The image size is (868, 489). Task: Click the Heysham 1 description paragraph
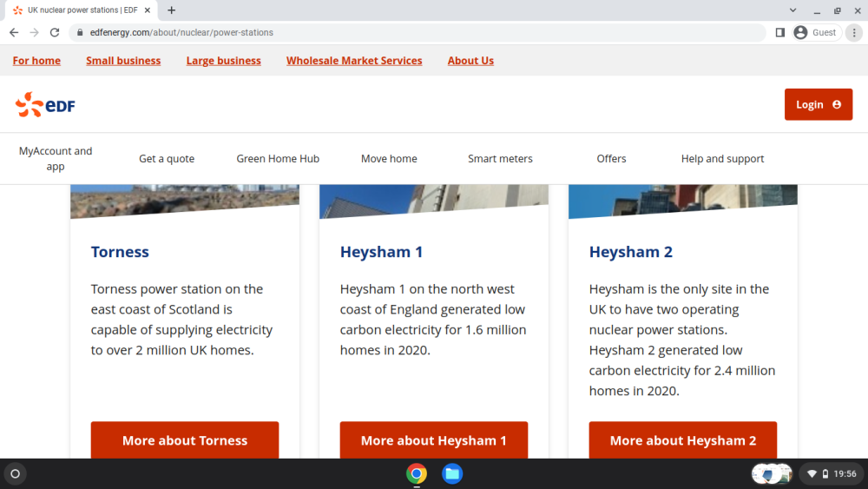tap(433, 320)
